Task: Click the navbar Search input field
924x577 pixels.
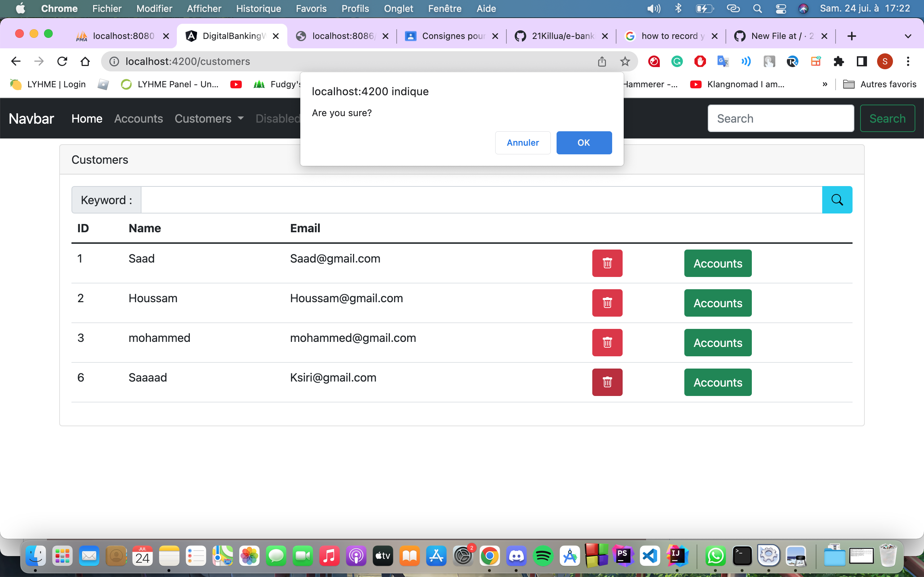Action: click(780, 118)
